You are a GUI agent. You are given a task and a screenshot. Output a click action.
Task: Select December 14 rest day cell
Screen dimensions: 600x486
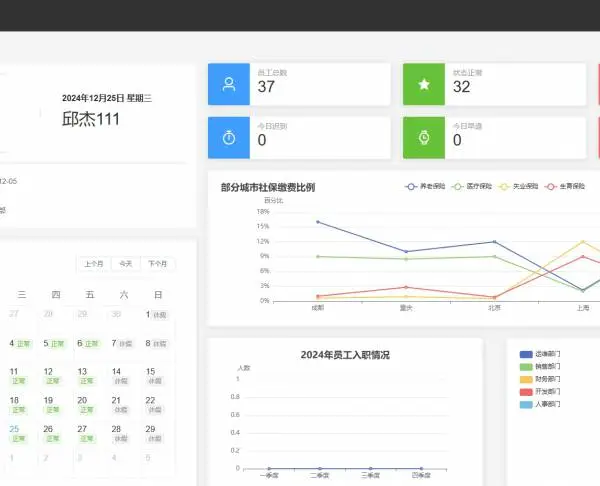point(121,377)
